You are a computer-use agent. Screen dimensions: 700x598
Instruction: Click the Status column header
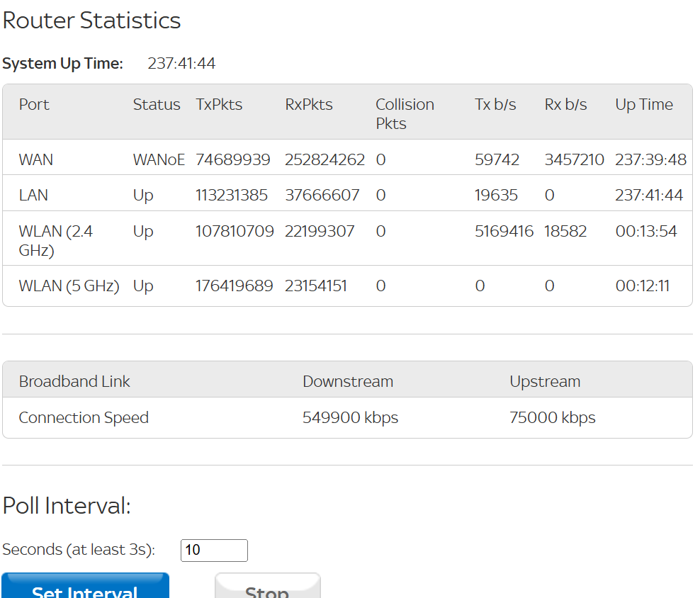click(x=157, y=105)
